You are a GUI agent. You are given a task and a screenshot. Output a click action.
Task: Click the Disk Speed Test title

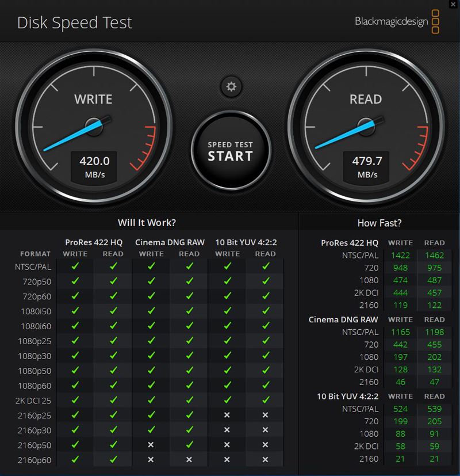tap(75, 22)
